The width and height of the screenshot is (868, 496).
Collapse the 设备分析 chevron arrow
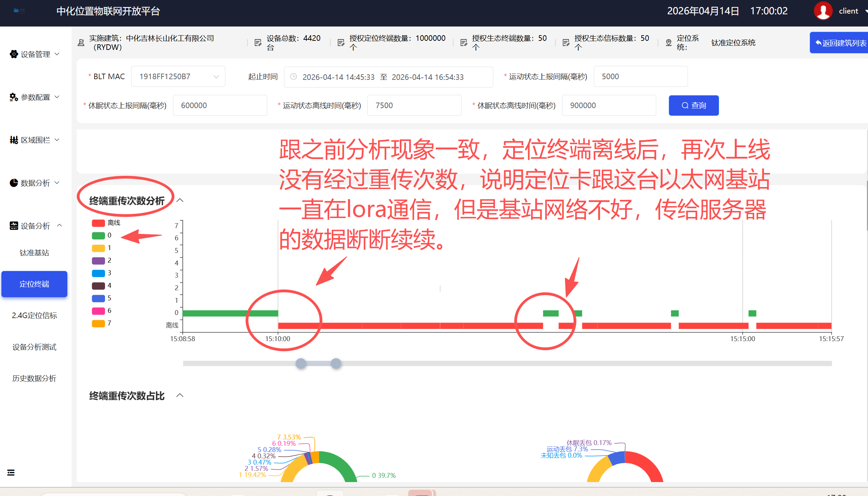pyautogui.click(x=60, y=225)
